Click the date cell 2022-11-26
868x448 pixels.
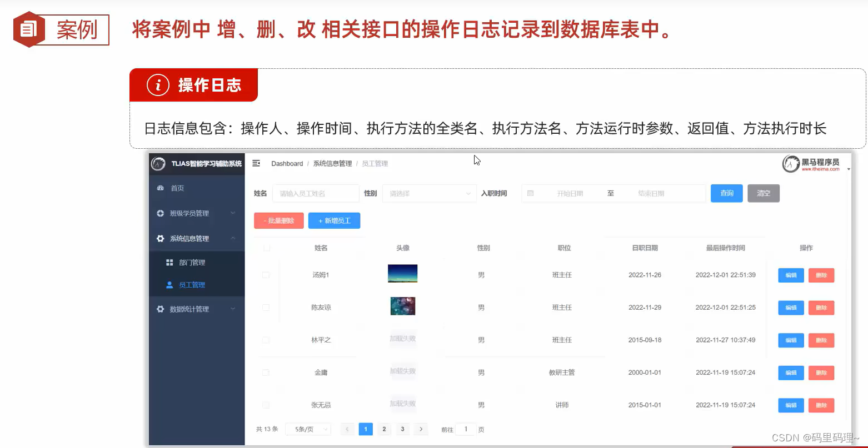tap(645, 275)
